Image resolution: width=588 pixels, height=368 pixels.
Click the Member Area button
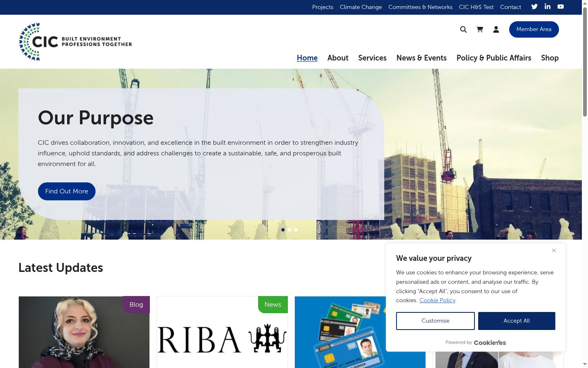(534, 29)
